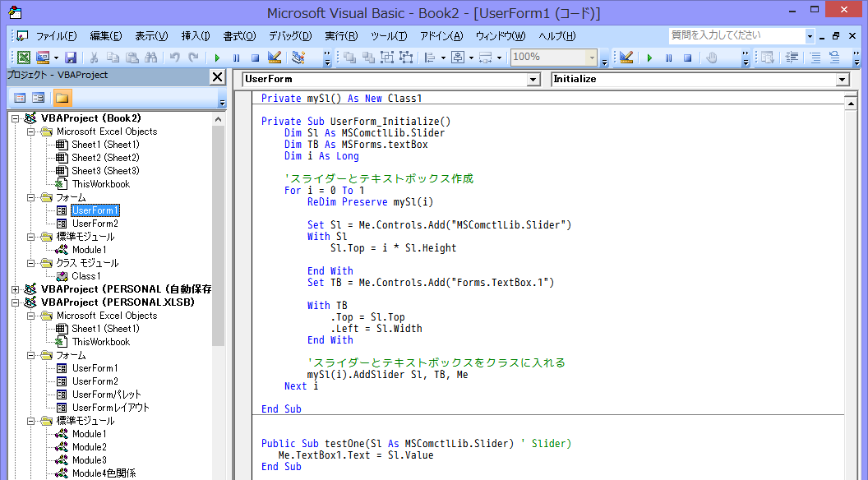The height and width of the screenshot is (480, 868).
Task: Toggle breakpoint with the hand icon
Action: pyautogui.click(x=712, y=58)
